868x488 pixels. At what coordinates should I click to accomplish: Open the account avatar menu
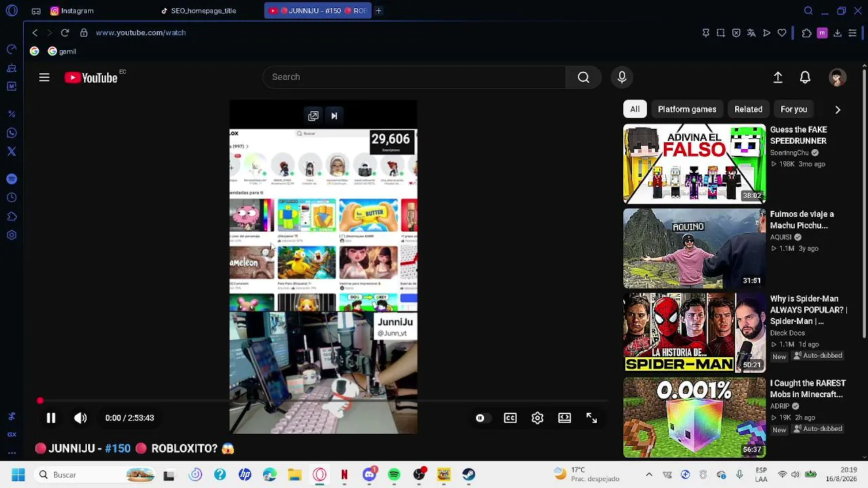[x=837, y=77]
